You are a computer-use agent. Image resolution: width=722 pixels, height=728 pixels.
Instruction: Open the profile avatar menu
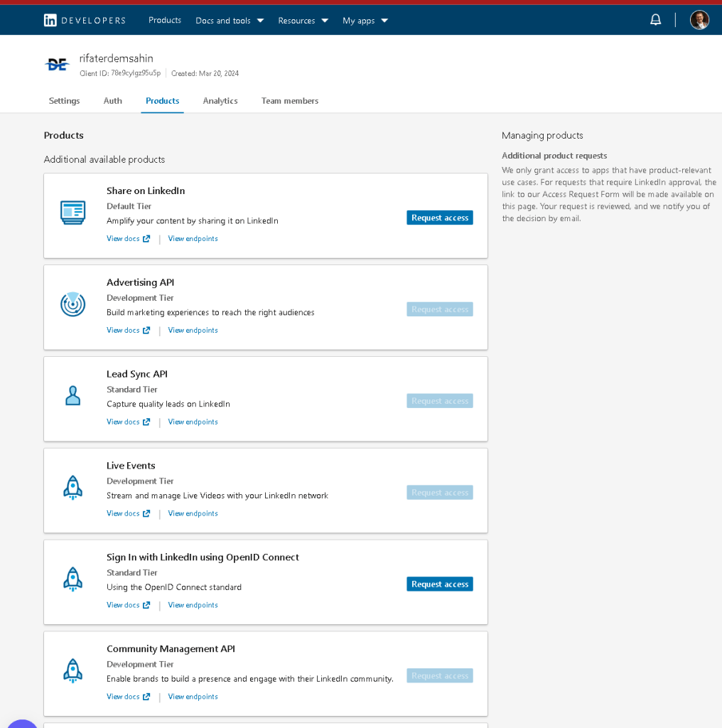pyautogui.click(x=699, y=20)
